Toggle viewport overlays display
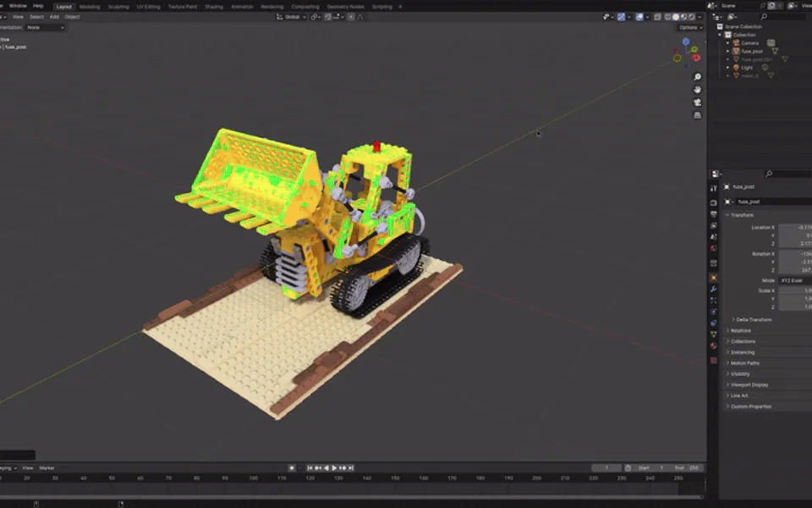This screenshot has width=812, height=508. (639, 17)
